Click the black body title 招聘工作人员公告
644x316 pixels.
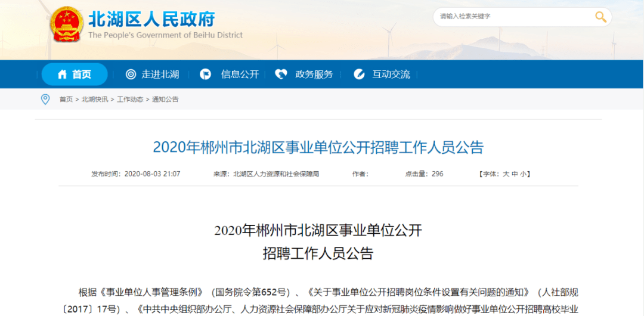pyautogui.click(x=318, y=254)
